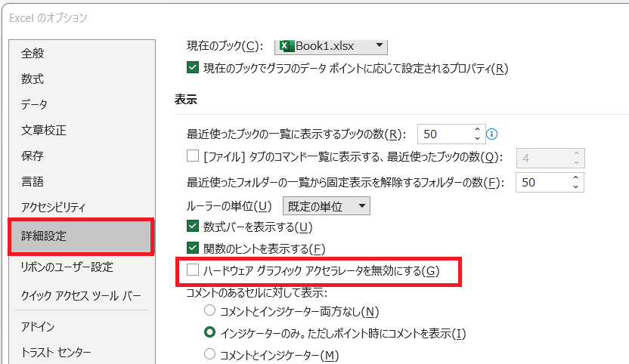The image size is (629, 364).
Task: Uncheck 数式バーを表示する checkbox
Action: point(193,226)
